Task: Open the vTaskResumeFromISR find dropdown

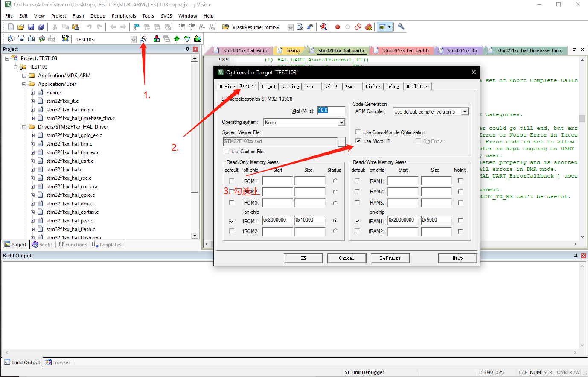Action: (x=291, y=27)
